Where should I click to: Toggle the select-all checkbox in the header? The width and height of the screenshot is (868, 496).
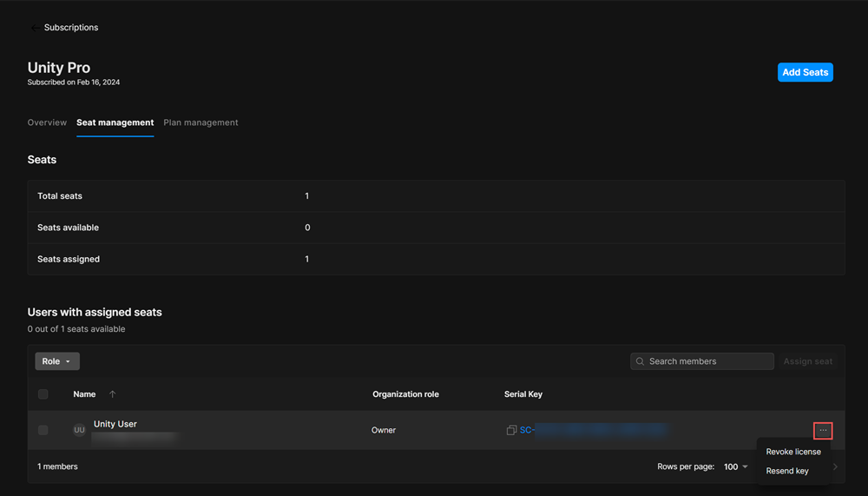tap(43, 394)
